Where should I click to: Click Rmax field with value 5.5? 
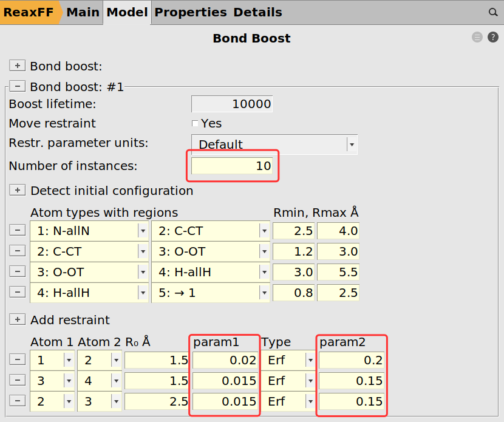[338, 272]
